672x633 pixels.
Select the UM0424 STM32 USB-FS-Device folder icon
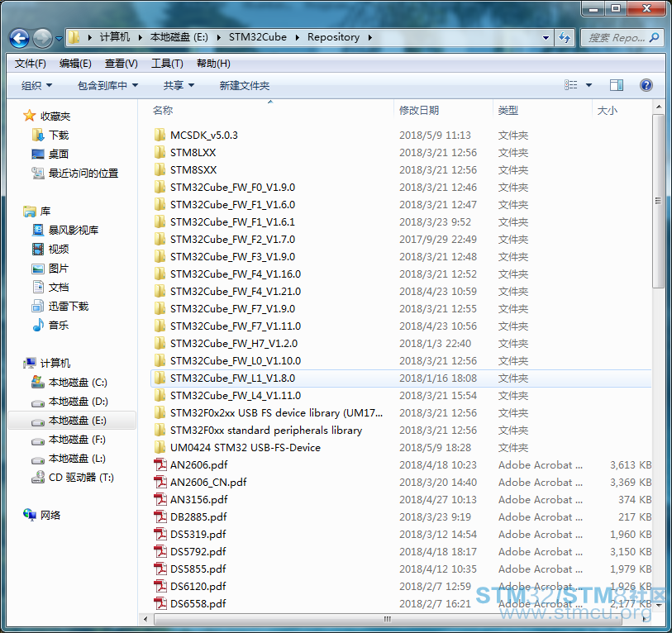coord(160,447)
